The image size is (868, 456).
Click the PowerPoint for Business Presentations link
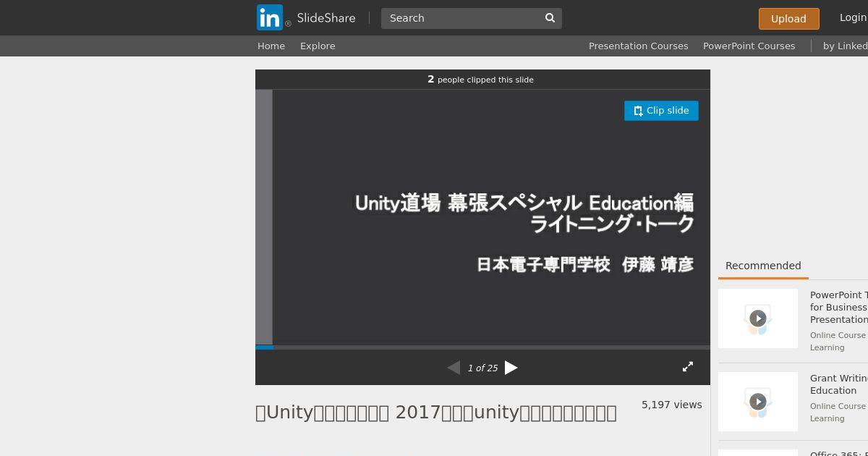(x=838, y=307)
